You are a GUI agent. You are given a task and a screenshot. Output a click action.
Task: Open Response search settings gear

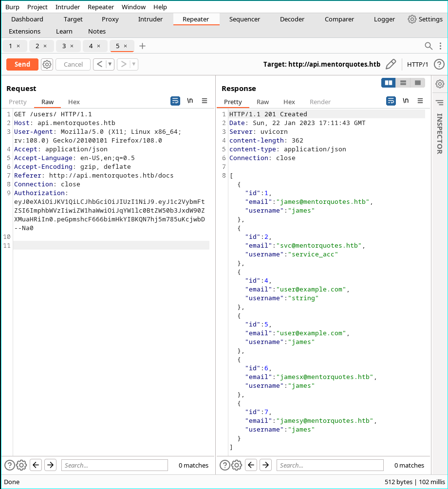tap(237, 465)
